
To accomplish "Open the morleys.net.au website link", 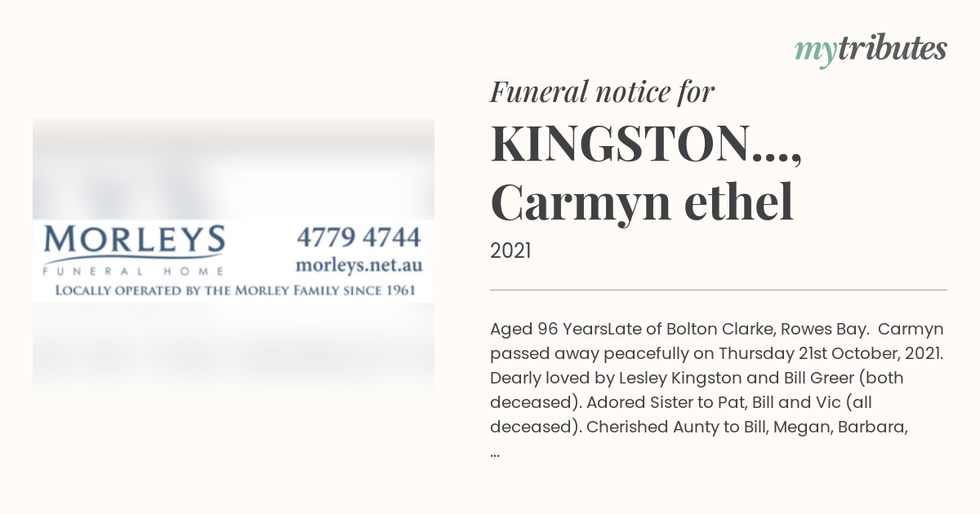I will pyautogui.click(x=359, y=265).
